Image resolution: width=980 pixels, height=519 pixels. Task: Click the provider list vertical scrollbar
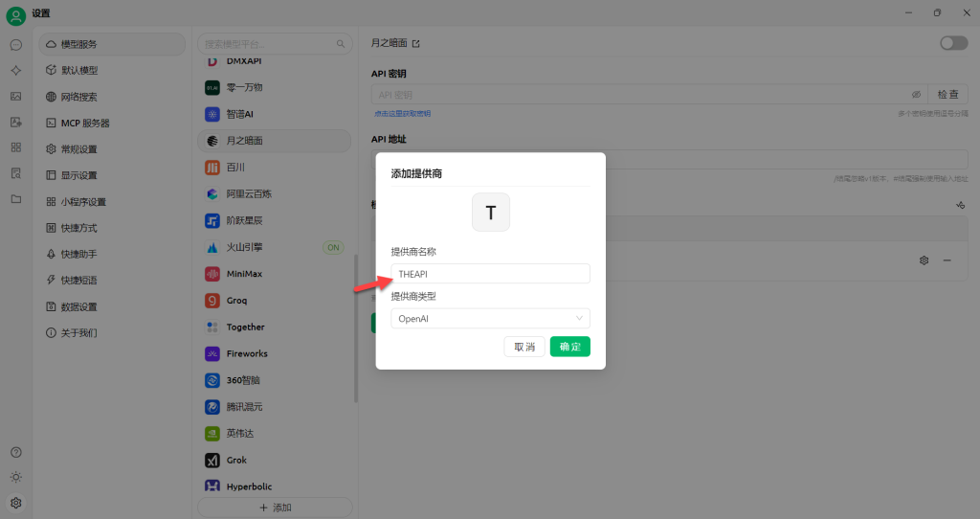pyautogui.click(x=356, y=328)
